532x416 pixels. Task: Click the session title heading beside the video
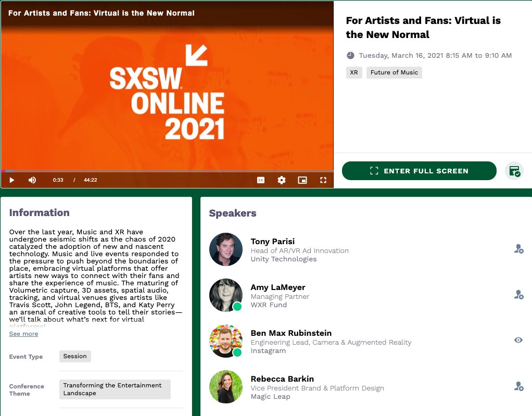pyautogui.click(x=423, y=28)
